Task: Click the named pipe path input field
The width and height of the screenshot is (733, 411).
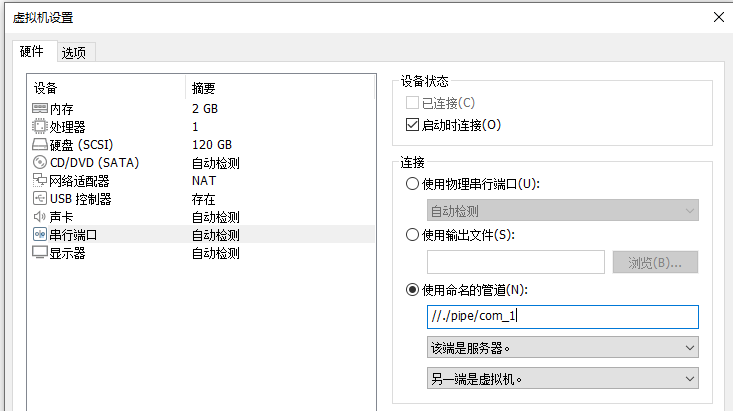Action: coord(561,317)
